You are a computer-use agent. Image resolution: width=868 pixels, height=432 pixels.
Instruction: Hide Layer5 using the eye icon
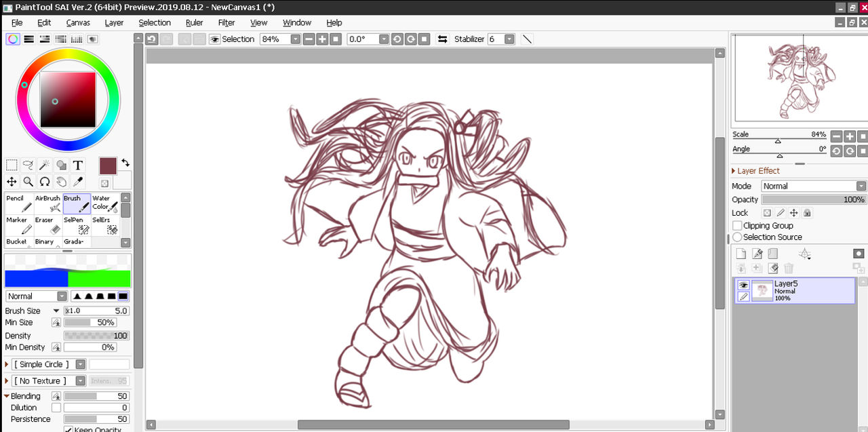point(743,286)
